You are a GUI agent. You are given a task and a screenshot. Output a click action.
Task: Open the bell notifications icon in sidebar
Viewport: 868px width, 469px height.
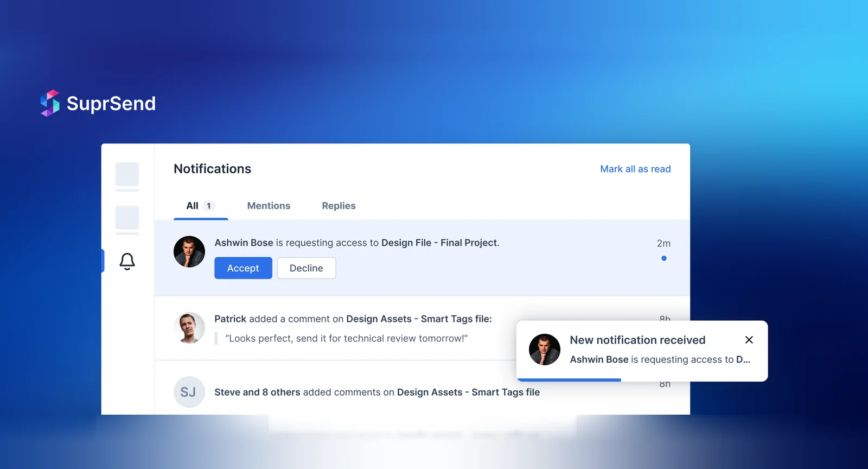(127, 262)
